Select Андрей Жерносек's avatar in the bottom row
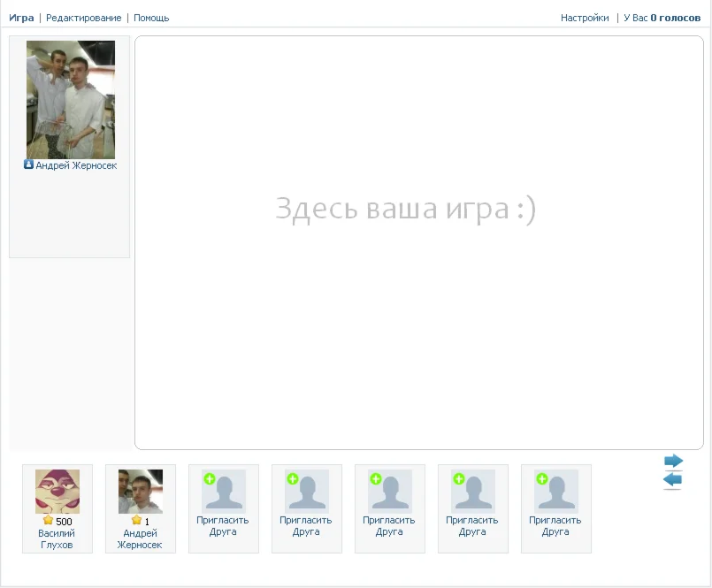Viewport: 712px width, 588px height. (x=140, y=491)
